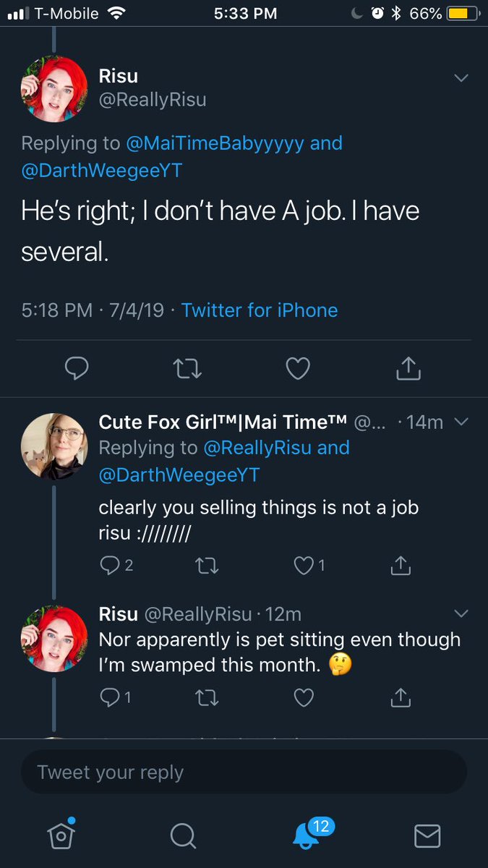Open the Notifications tab with 12 badge
Image resolution: width=488 pixels, height=868 pixels.
pyautogui.click(x=305, y=835)
